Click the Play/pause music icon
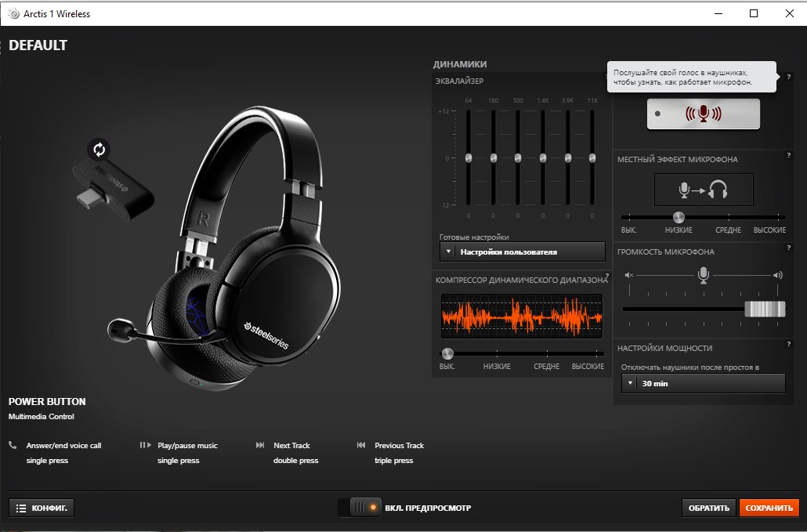807x532 pixels. [145, 445]
